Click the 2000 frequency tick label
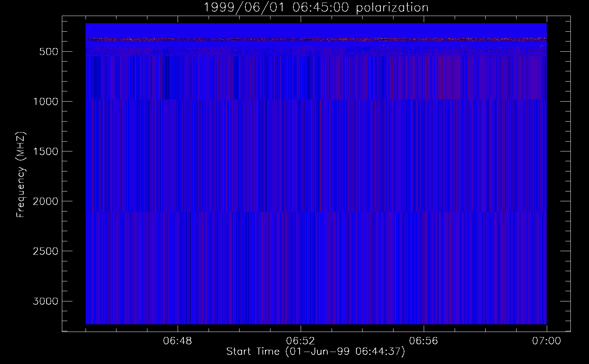Viewport: 589px width, 364px height. point(46,201)
